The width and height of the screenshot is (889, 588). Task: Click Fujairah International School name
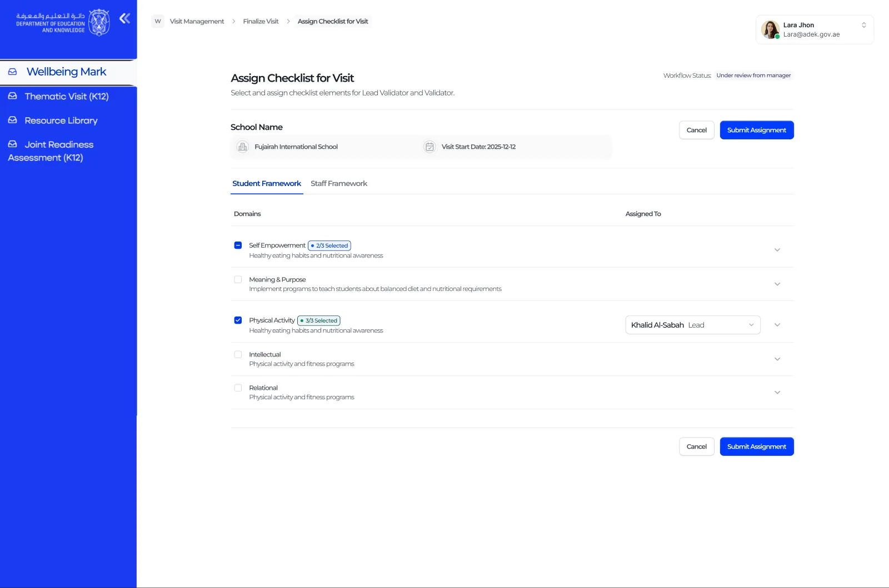click(296, 147)
